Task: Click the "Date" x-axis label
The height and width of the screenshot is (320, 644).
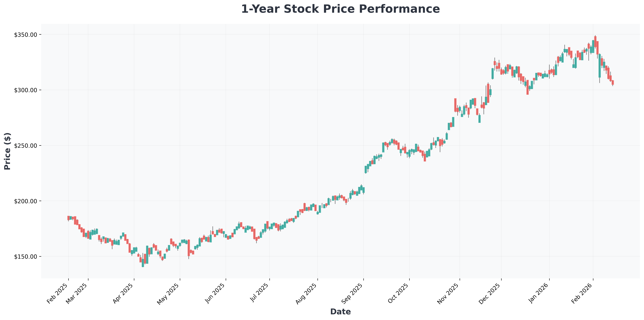Action: coord(340,311)
